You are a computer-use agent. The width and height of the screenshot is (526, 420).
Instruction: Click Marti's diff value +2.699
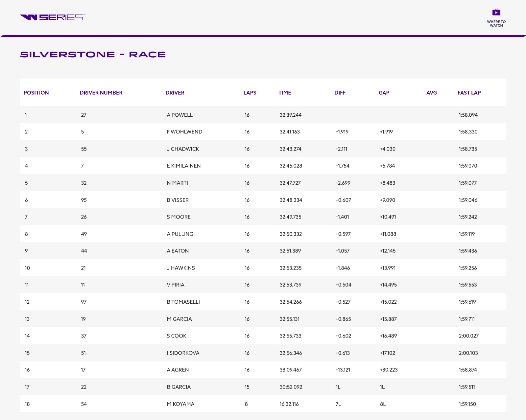(343, 183)
